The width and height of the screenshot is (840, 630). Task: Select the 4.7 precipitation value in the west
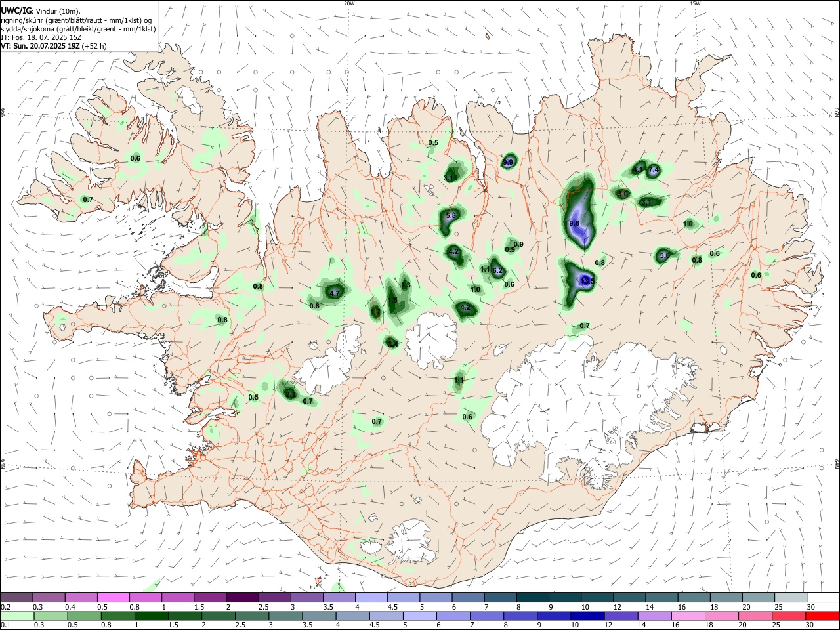tap(334, 294)
